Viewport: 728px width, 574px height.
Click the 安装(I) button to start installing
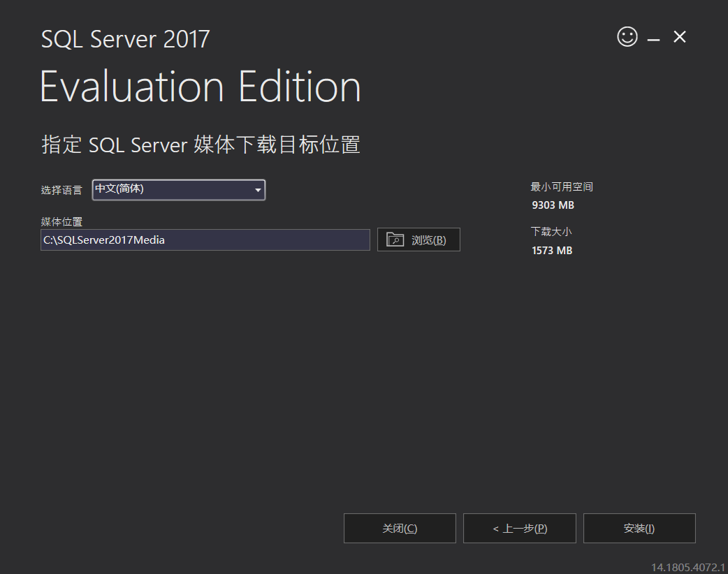click(639, 528)
